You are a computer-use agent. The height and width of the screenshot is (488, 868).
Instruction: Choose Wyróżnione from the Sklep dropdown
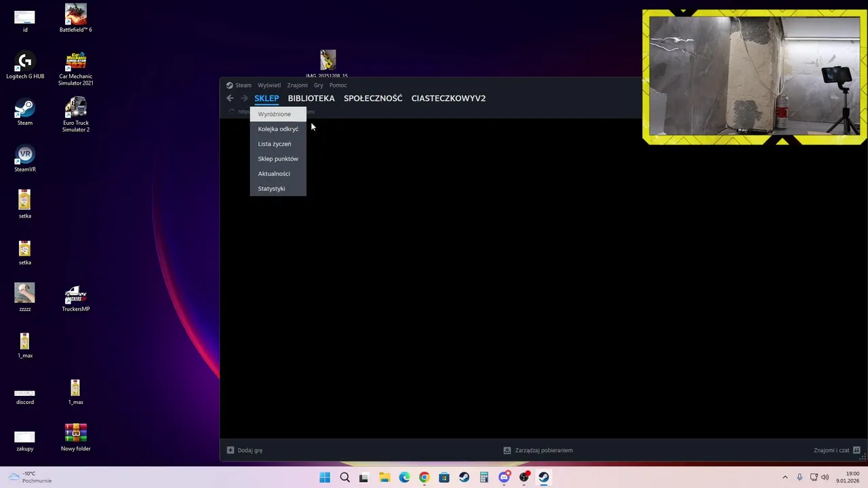278,114
